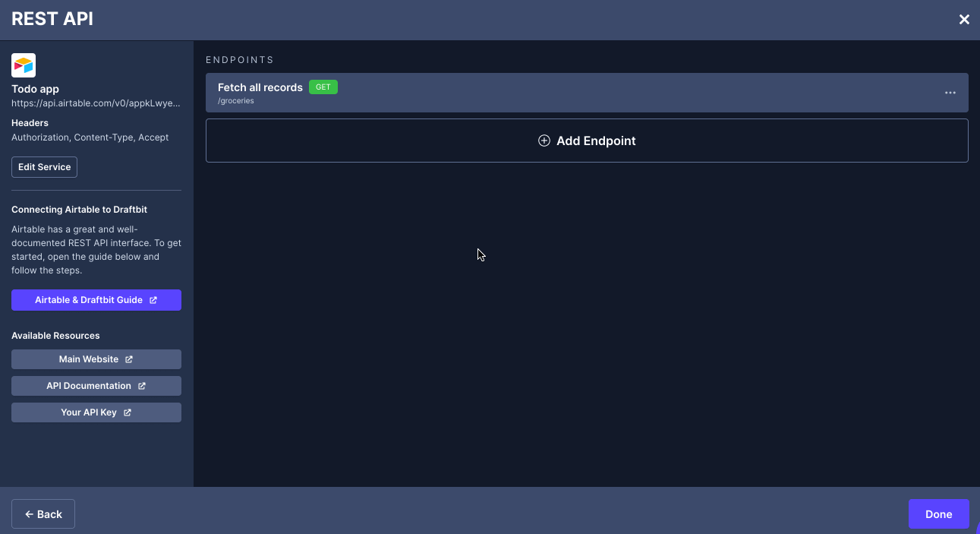This screenshot has width=980, height=534.
Task: Click the Available Resources heading
Action: (x=55, y=336)
